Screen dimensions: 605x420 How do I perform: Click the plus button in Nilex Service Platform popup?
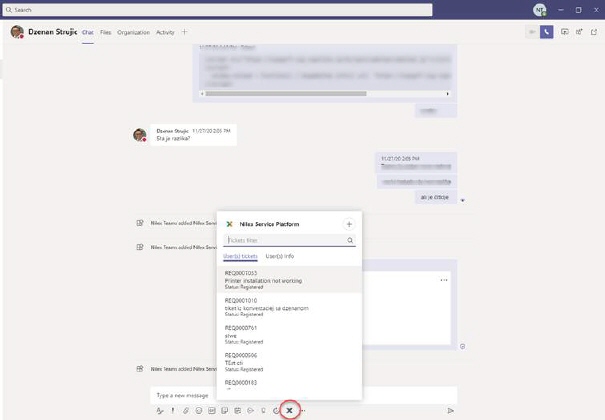pyautogui.click(x=348, y=225)
